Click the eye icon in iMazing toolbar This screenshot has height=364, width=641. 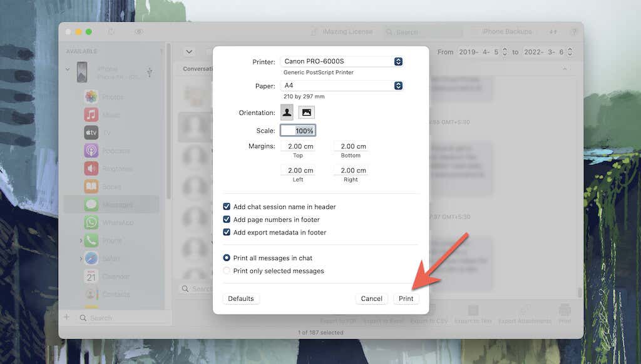tap(138, 31)
